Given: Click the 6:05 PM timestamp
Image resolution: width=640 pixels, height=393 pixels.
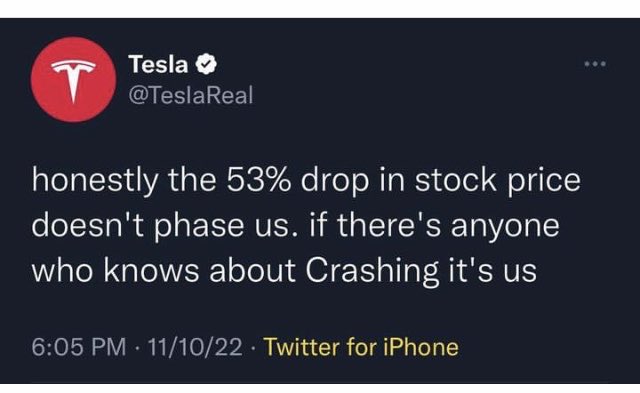Looking at the screenshot, I should coord(79,347).
